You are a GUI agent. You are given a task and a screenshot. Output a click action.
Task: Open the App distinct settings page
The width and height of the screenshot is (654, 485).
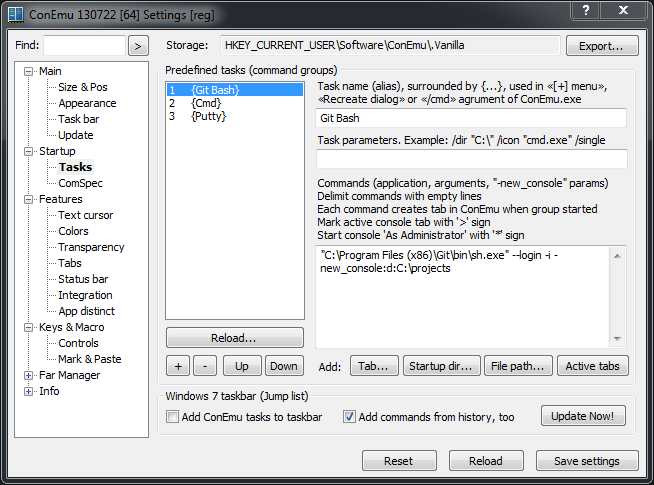pyautogui.click(x=86, y=311)
